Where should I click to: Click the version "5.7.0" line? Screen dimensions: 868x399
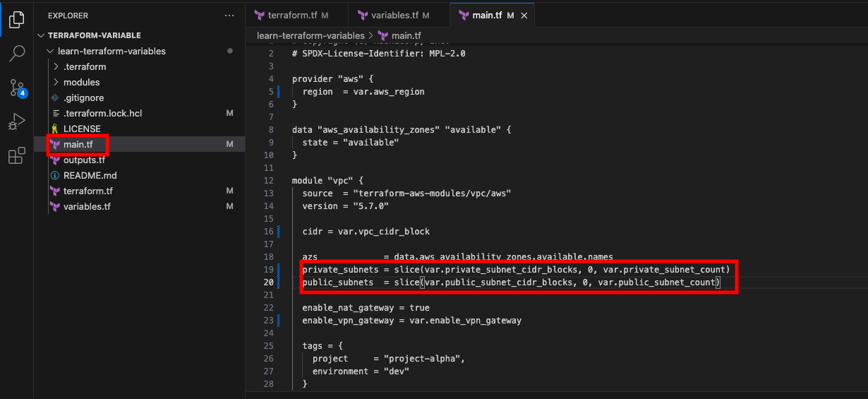point(345,206)
